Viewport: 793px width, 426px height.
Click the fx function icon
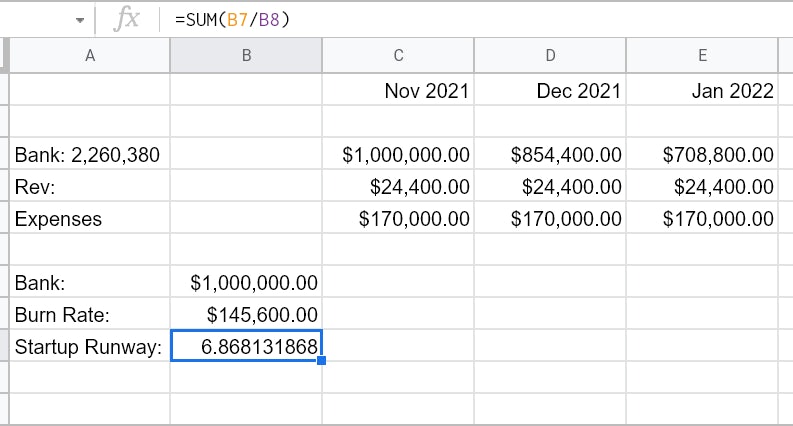[x=127, y=19]
